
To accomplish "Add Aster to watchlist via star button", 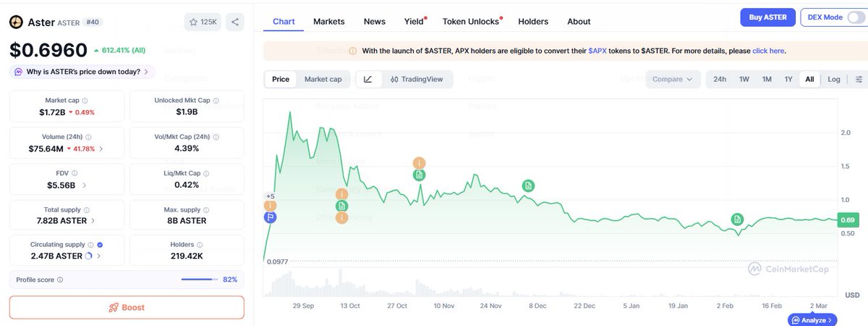I will click(x=203, y=22).
